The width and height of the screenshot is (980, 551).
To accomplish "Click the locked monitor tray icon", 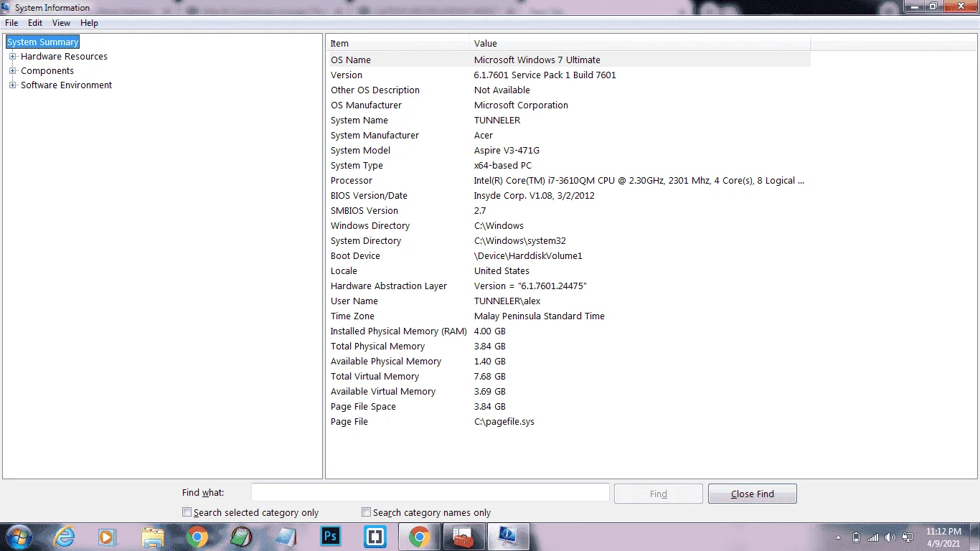I will pos(908,537).
